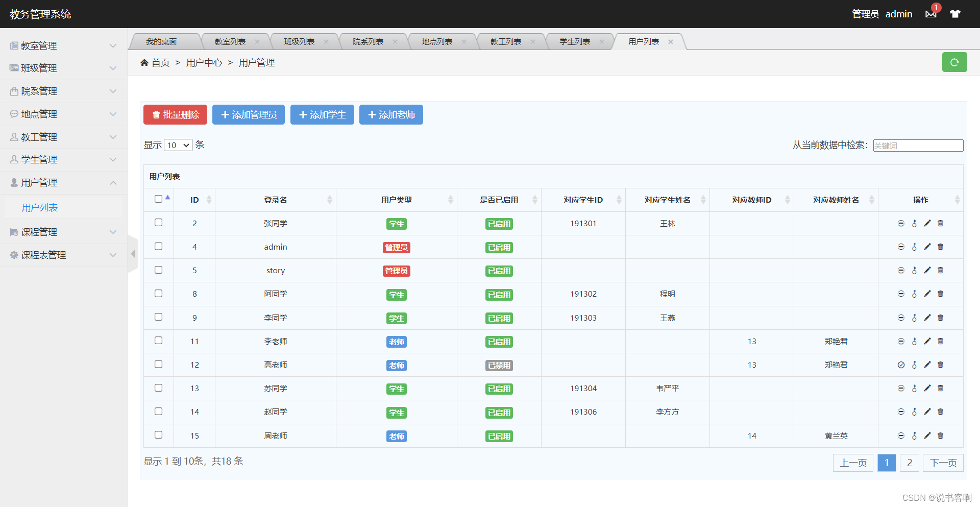Screen dimensions: 980x507
Task: Edit user 苏同学 with pencil icon
Action: click(x=927, y=388)
